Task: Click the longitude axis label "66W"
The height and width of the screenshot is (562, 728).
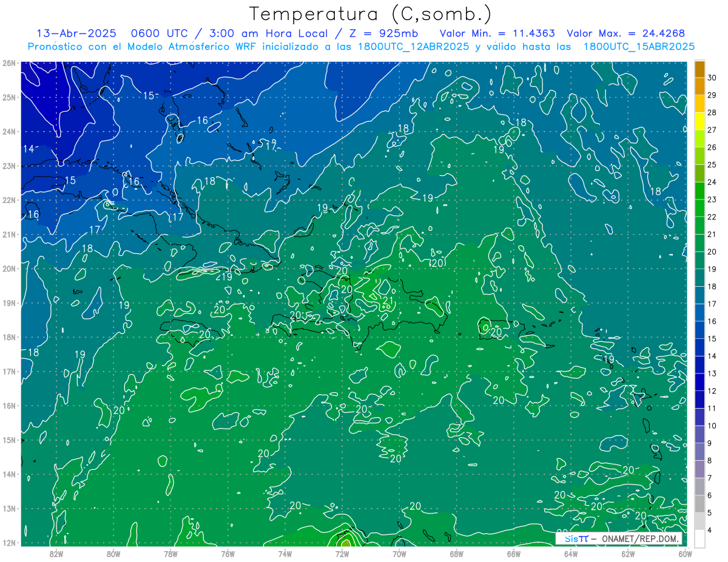Action: [x=513, y=554]
